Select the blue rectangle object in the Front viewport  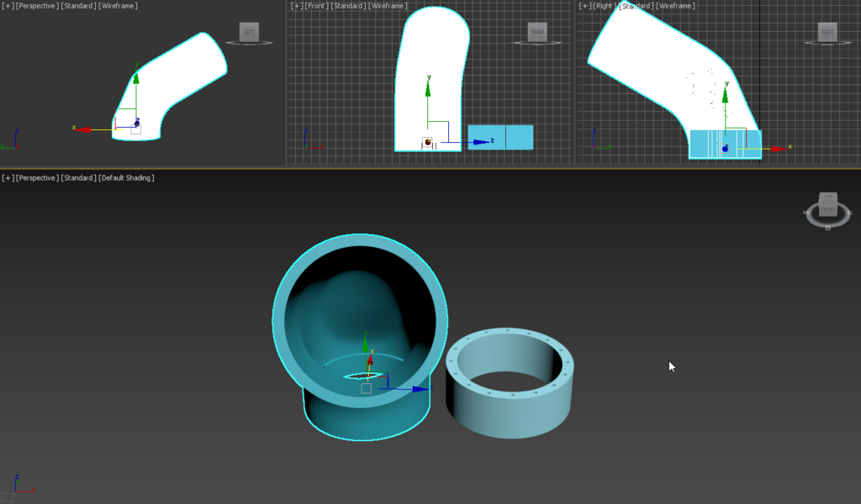coord(500,137)
